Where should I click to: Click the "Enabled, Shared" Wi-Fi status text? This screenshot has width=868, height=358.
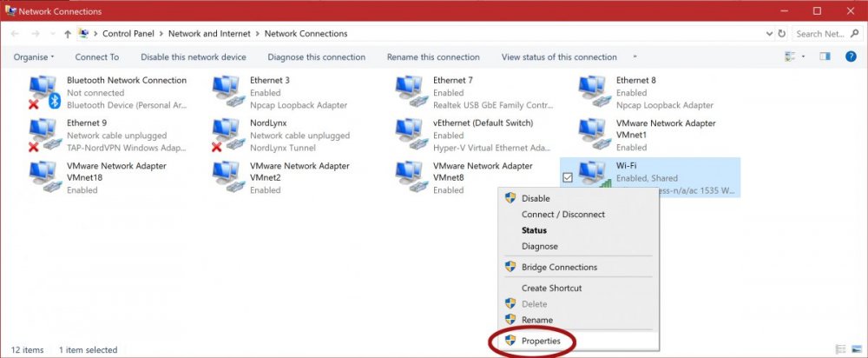647,178
